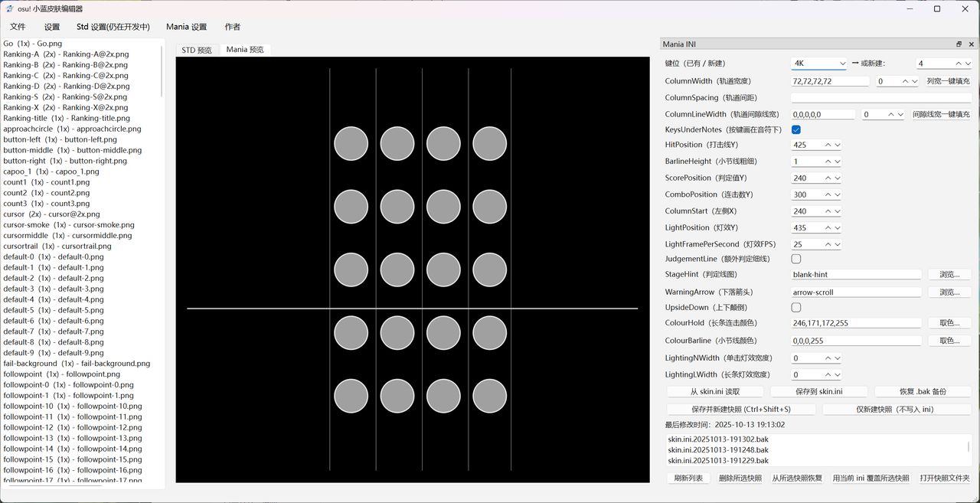Image resolution: width=980 pixels, height=503 pixels.
Task: Enable UpsideDown checkbox
Action: tap(796, 307)
